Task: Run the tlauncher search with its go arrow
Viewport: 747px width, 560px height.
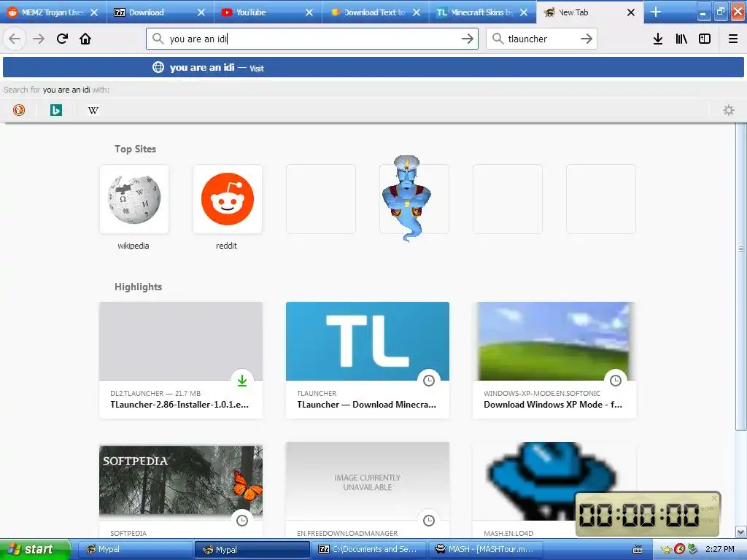Action: tap(587, 39)
